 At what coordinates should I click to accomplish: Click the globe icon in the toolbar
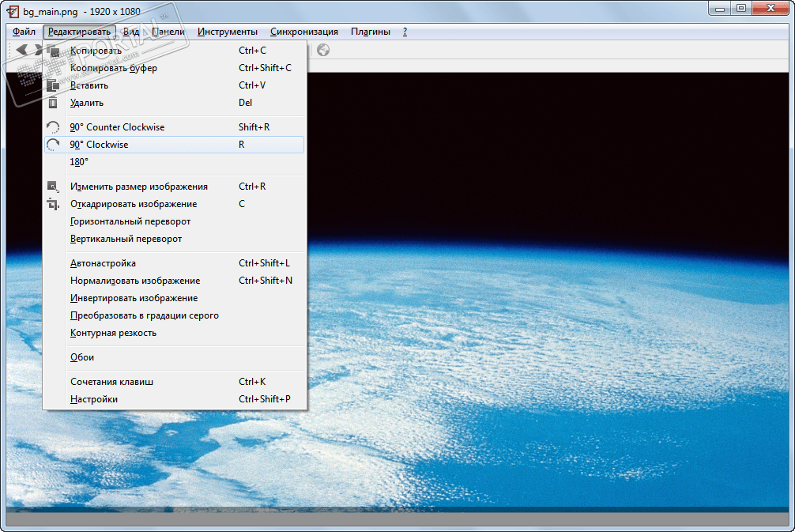(323, 51)
